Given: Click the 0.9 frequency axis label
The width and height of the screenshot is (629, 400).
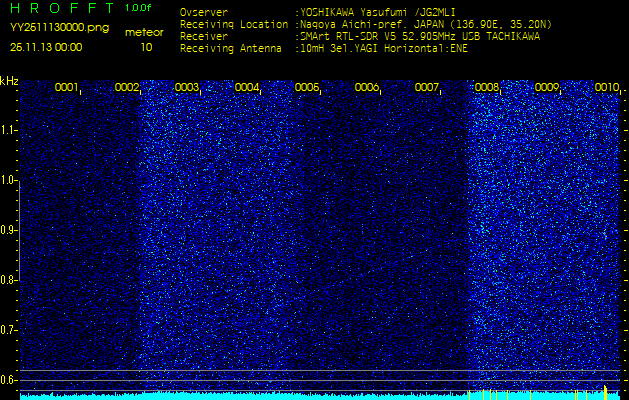Looking at the screenshot, I should coord(8,230).
